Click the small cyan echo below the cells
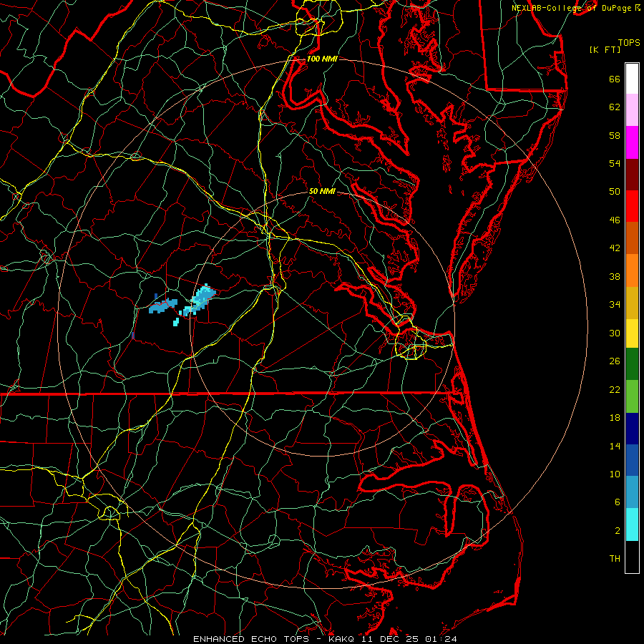The height and width of the screenshot is (644, 644). pos(176,322)
